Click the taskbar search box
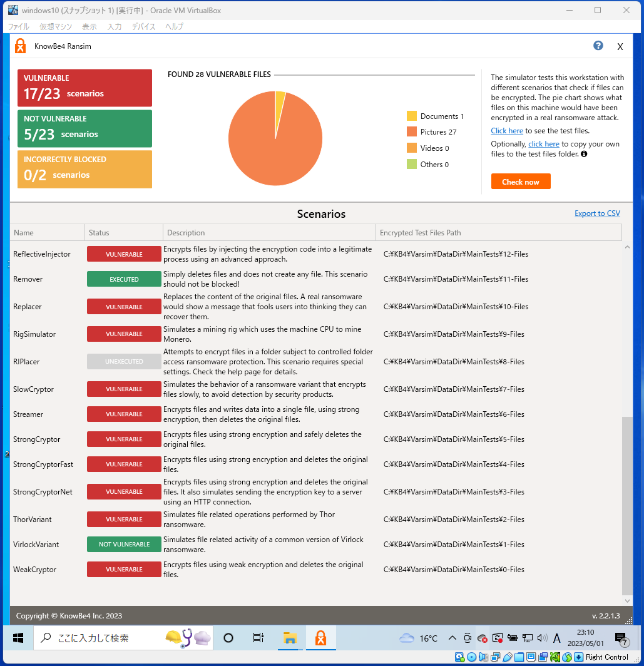 pyautogui.click(x=123, y=638)
